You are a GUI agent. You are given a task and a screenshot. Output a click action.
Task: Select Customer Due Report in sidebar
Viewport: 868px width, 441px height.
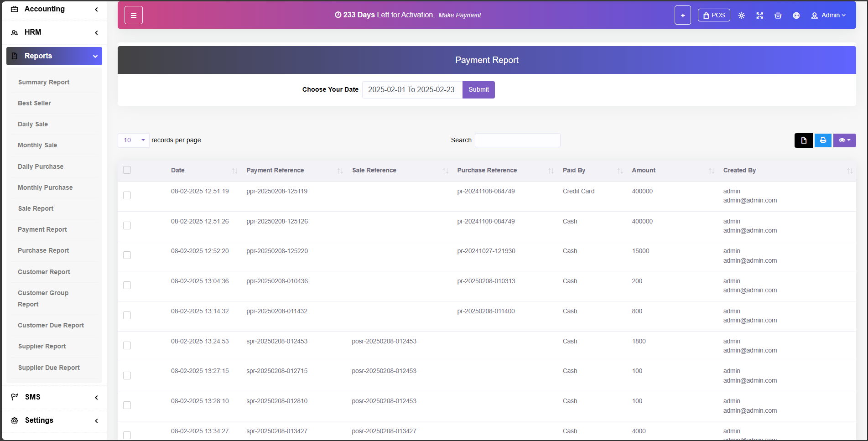51,326
